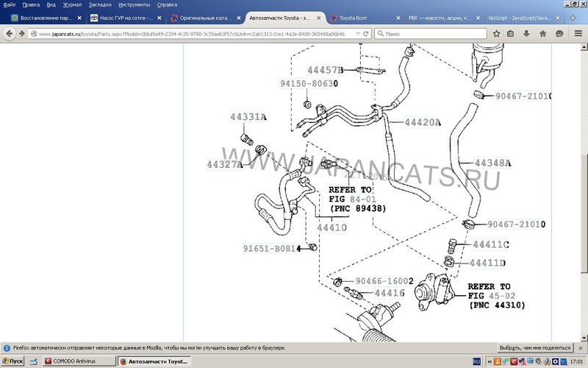Click the Forward navigation arrow

[22, 33]
